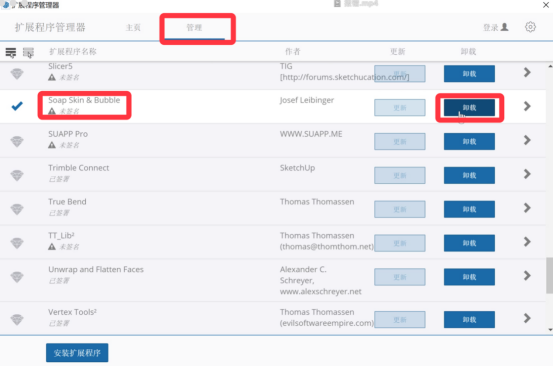
Task: Click the list selection filter icon
Action: tap(28, 53)
